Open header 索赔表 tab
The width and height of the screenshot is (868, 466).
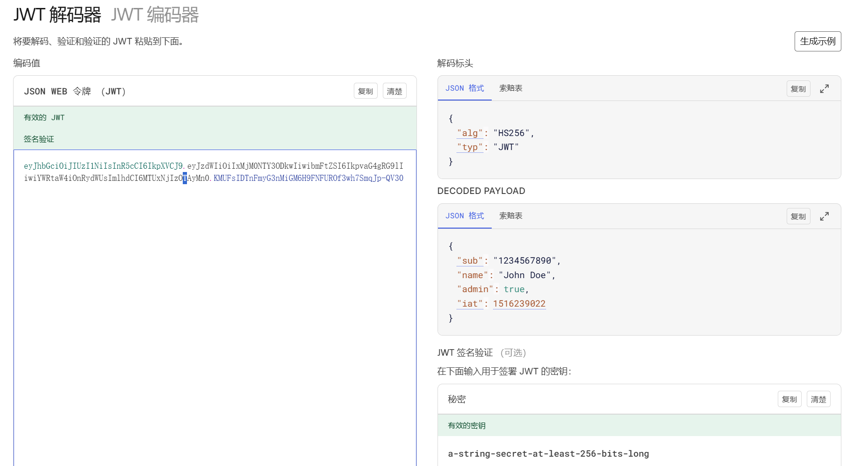coord(510,88)
